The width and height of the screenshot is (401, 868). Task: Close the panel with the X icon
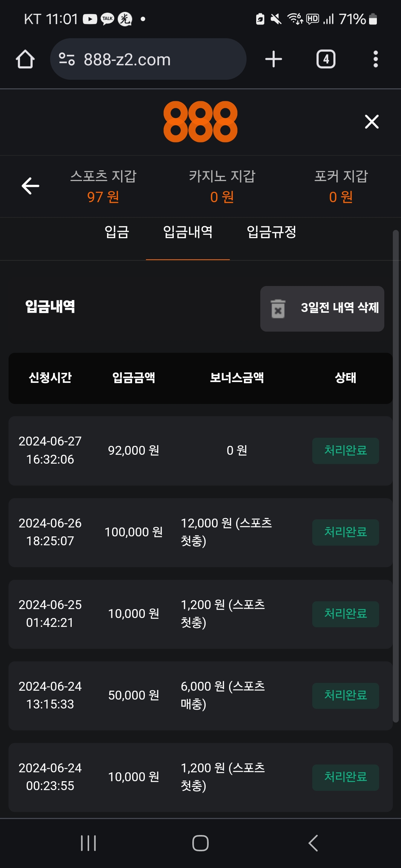(372, 122)
